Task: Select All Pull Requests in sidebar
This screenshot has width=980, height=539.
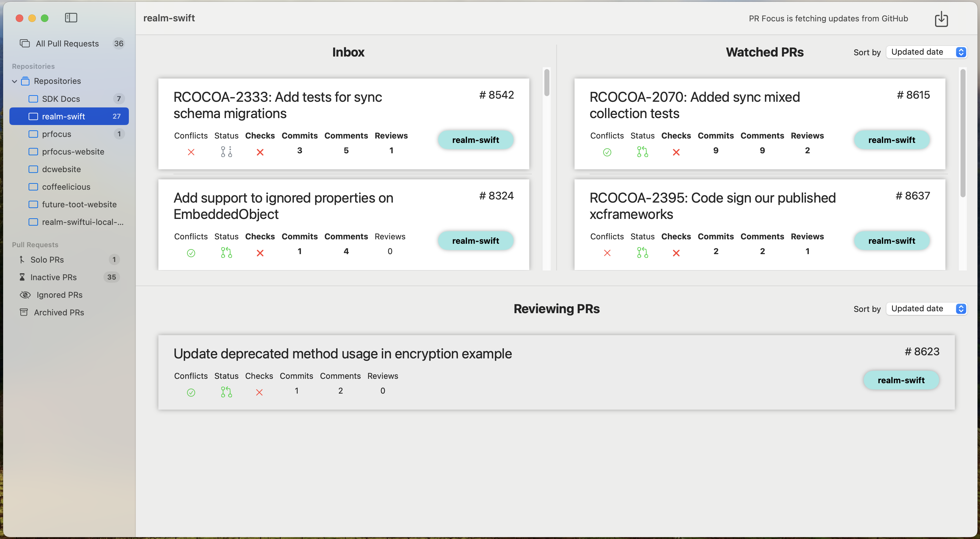Action: click(x=69, y=43)
